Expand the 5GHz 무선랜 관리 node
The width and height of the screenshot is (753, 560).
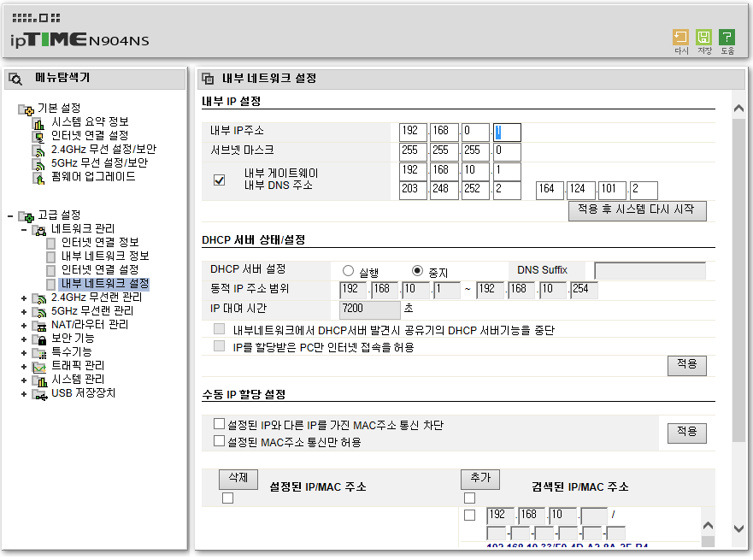24,312
